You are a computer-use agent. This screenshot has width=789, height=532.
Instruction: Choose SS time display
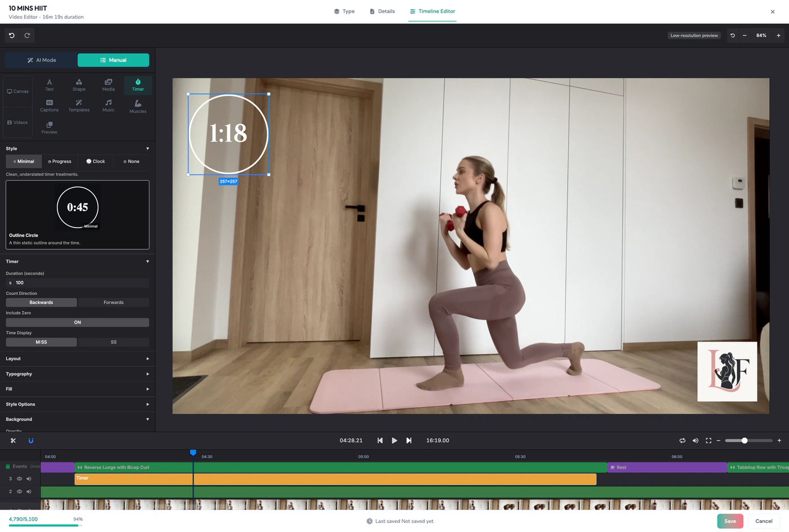[x=114, y=342]
